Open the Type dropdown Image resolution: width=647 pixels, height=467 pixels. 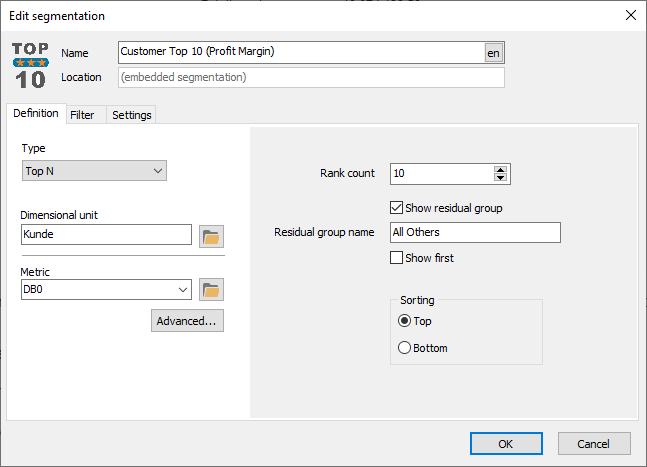94,171
